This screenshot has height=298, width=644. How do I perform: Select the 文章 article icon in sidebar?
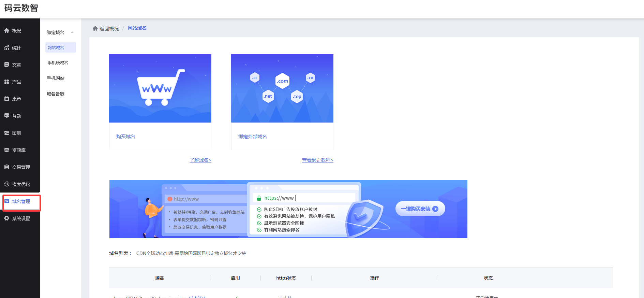pos(6,65)
